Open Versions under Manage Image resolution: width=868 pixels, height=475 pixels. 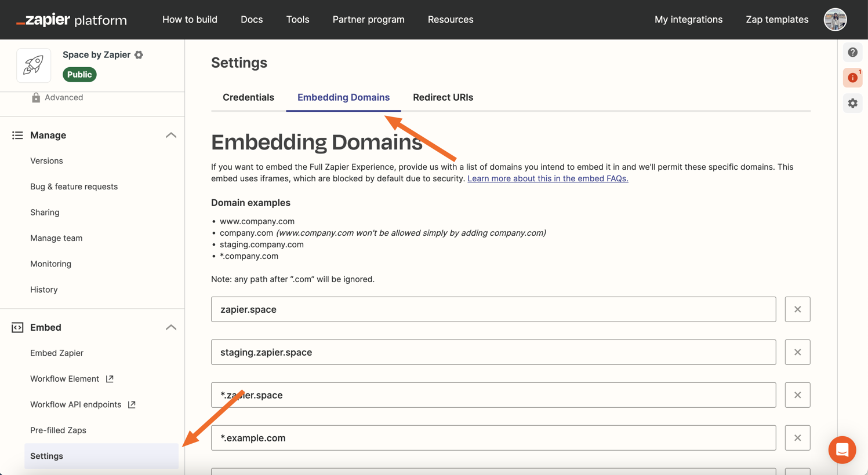coord(46,161)
